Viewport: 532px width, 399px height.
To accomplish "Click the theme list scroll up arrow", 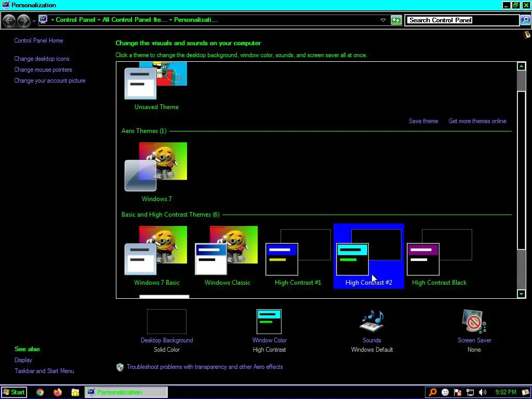I will tap(522, 66).
